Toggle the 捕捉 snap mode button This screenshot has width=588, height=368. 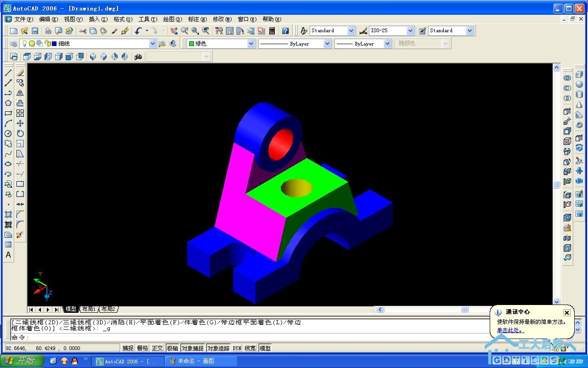[128, 348]
